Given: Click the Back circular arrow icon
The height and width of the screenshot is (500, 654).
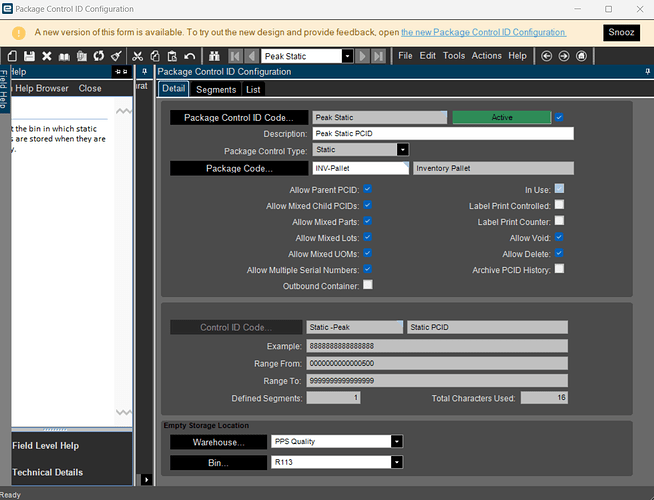Looking at the screenshot, I should [546, 56].
